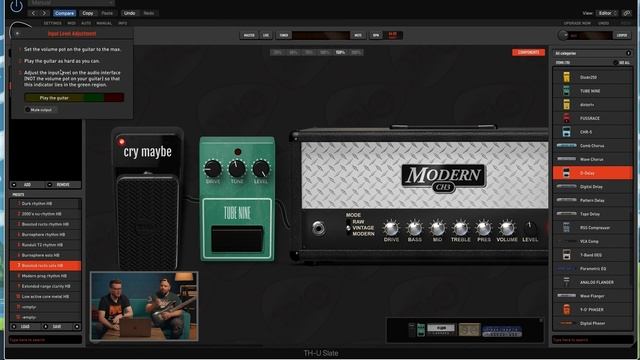640x360 pixels.
Task: Select the Diode250 pedal icon in components
Action: pos(566,77)
